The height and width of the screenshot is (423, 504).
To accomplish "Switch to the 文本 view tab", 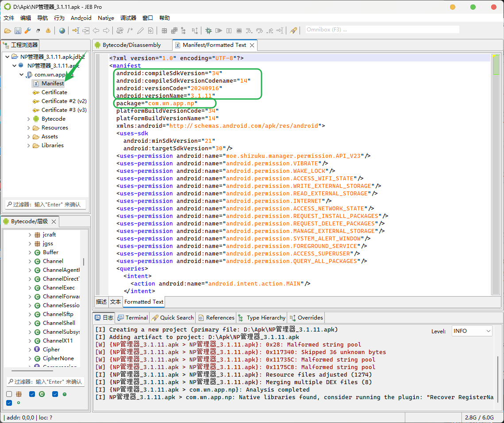I will [115, 301].
